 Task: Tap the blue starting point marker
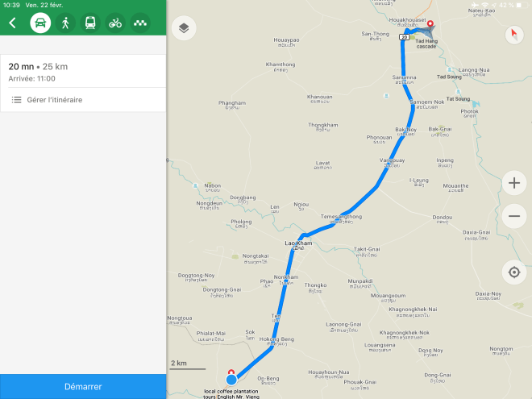231,380
